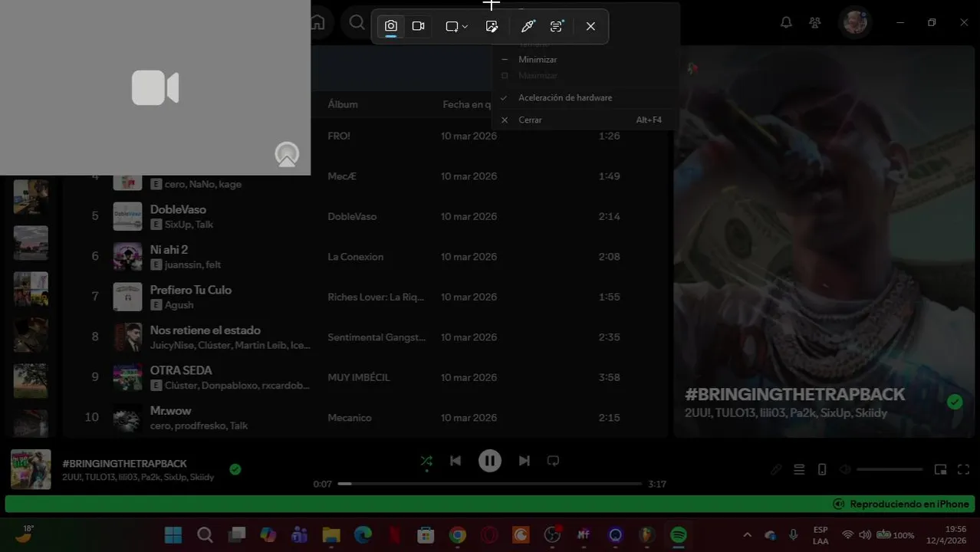This screenshot has height=552, width=980.
Task: Skip to the previous track
Action: pyautogui.click(x=455, y=461)
